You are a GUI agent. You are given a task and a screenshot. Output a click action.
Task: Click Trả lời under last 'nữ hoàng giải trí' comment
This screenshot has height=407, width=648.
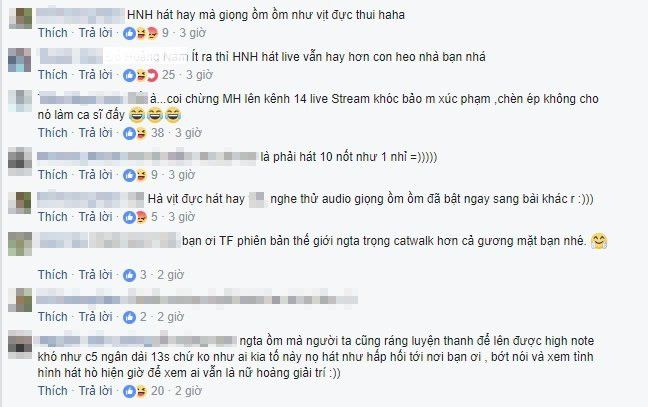coord(95,391)
